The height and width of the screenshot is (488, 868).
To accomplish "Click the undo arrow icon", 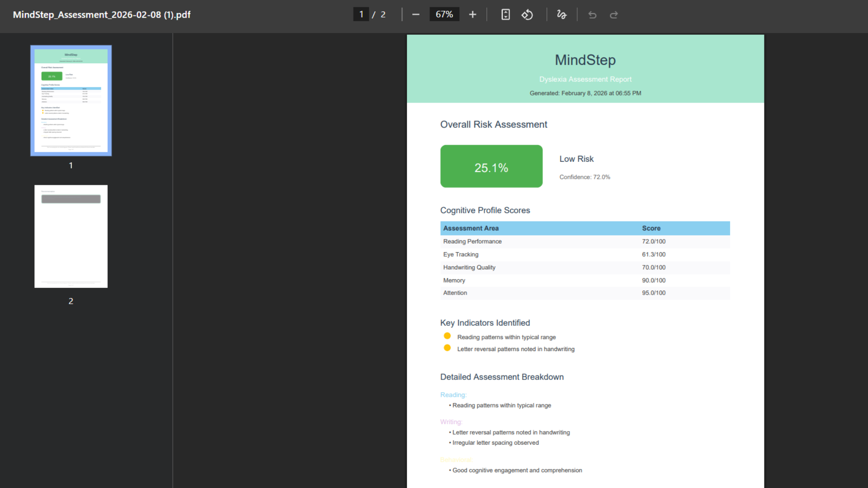I will (x=592, y=15).
